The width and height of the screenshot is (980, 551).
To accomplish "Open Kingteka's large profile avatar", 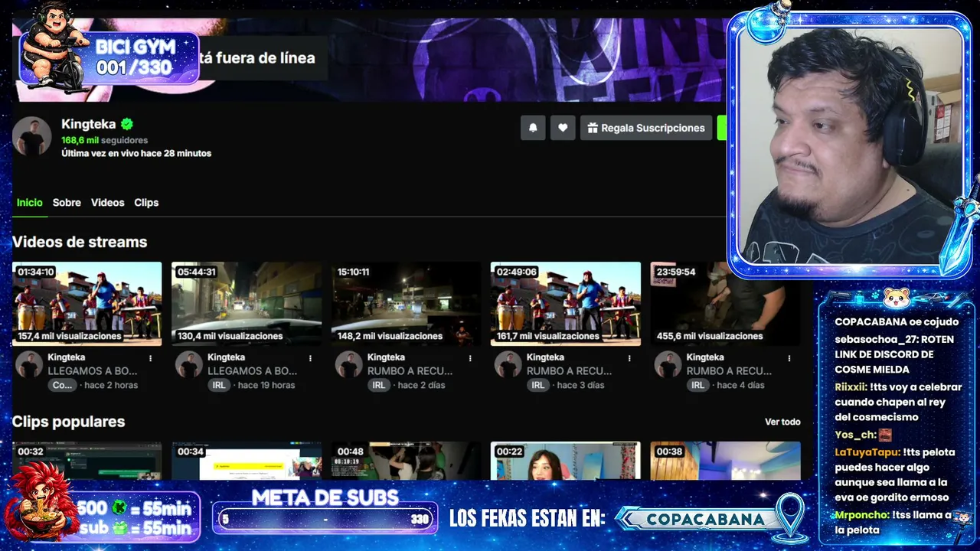I will pyautogui.click(x=32, y=137).
